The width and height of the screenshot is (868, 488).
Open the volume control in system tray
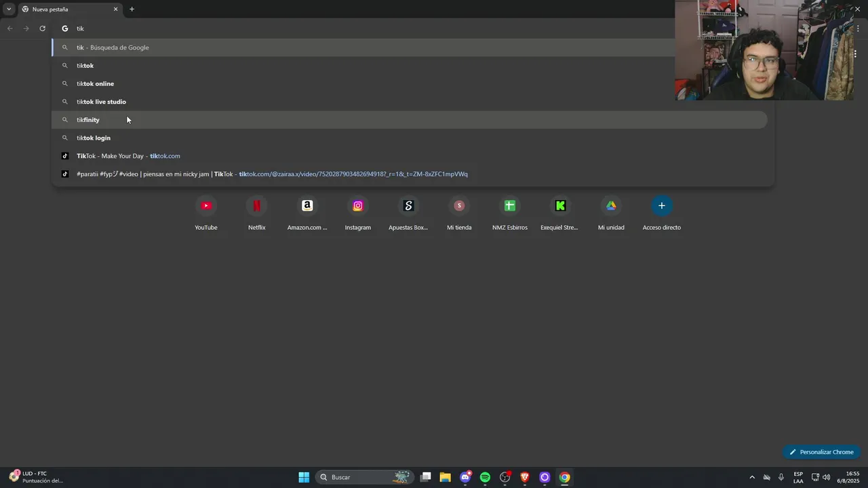[x=826, y=477]
